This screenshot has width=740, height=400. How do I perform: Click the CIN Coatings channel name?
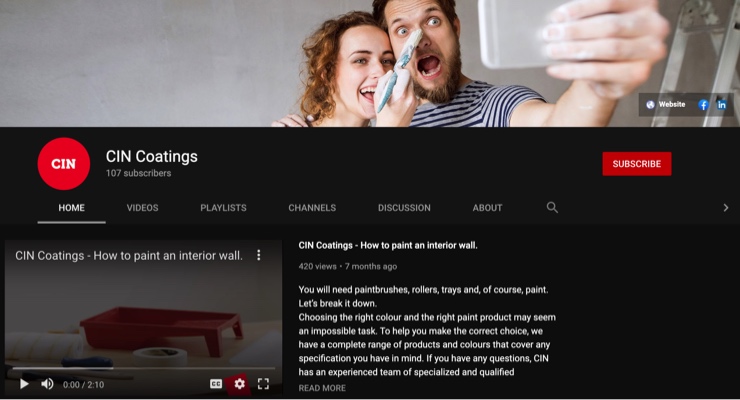[x=151, y=156]
